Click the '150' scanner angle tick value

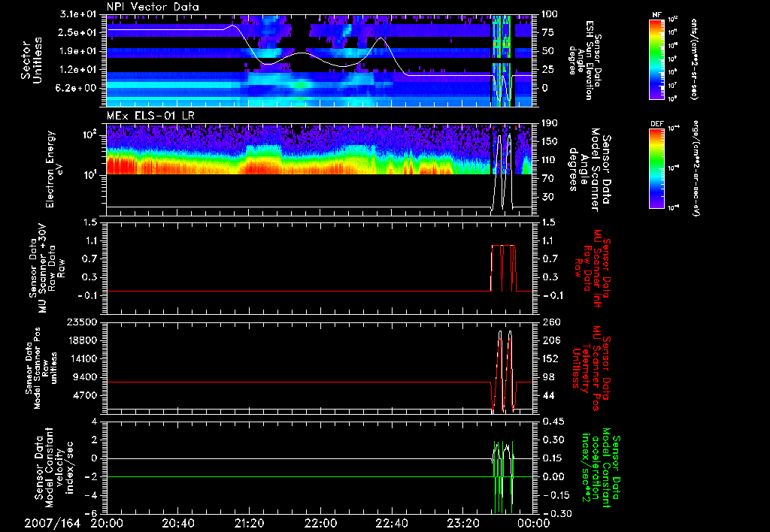(x=550, y=141)
